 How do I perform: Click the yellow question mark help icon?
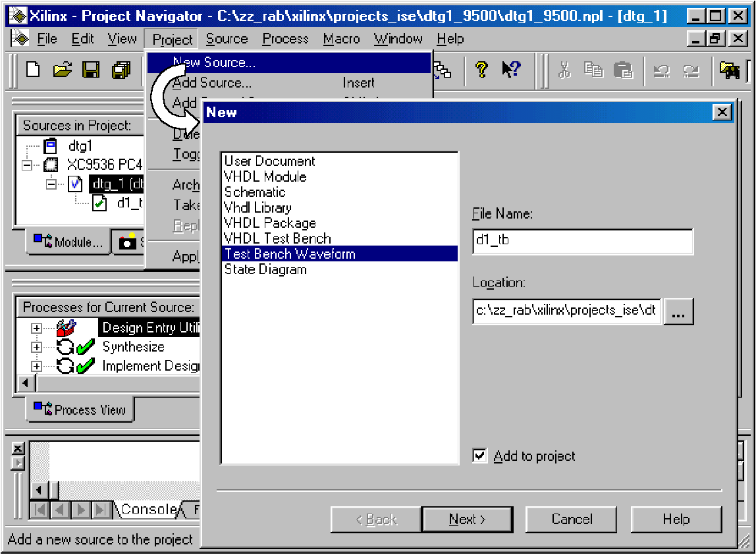coord(481,69)
